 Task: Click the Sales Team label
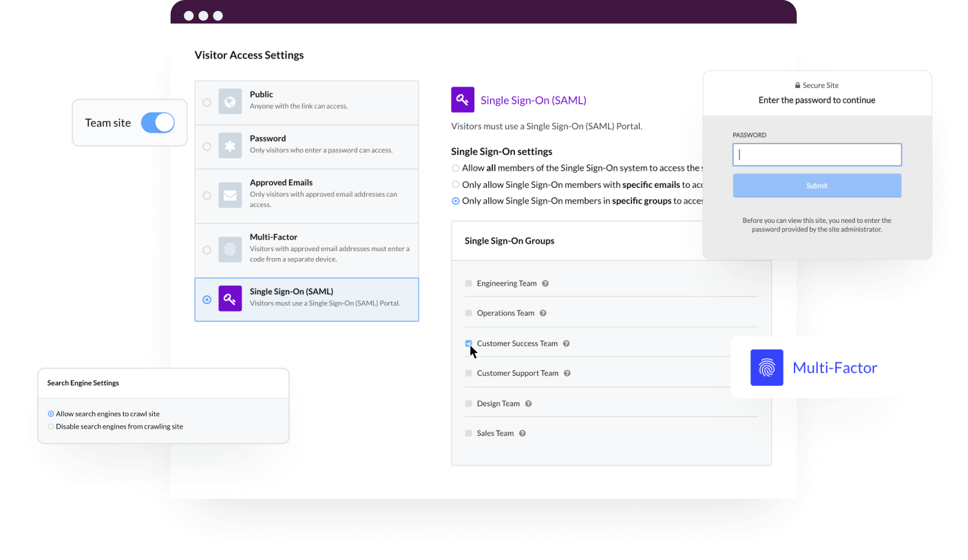(x=496, y=433)
